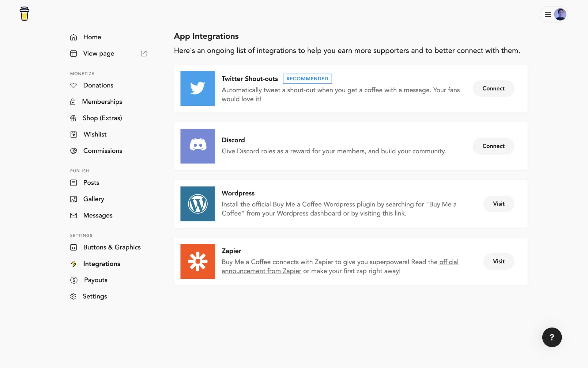This screenshot has width=588, height=368.
Task: Click the Home house icon
Action: (x=73, y=37)
